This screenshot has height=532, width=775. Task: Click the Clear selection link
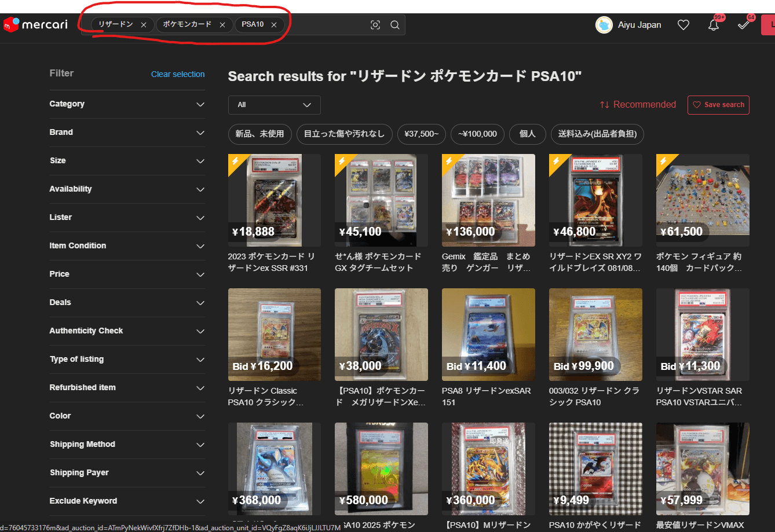click(x=178, y=74)
